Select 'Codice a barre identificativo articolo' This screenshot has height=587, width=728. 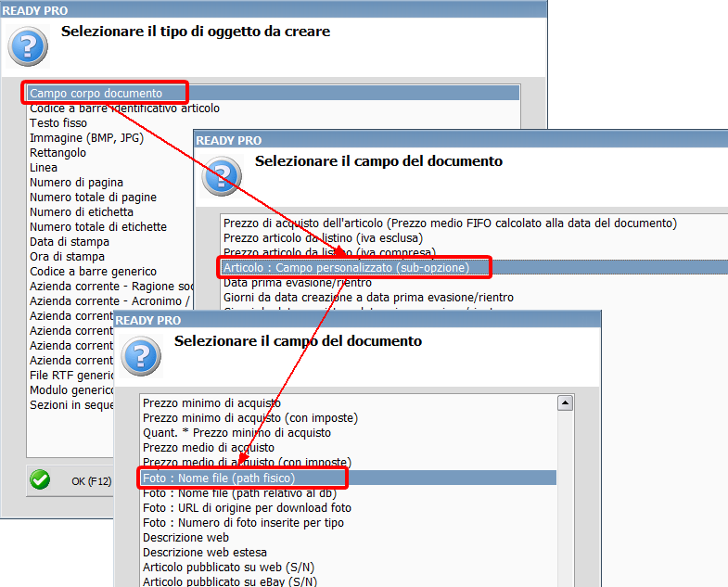[124, 108]
